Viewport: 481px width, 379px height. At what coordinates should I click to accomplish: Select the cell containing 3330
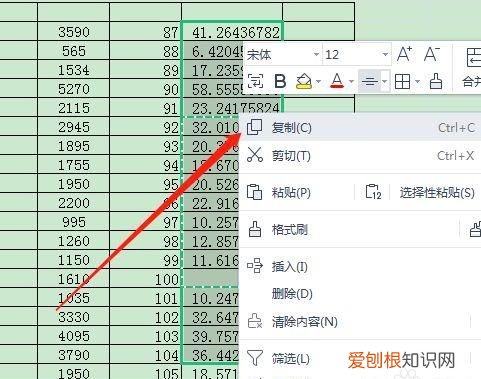click(74, 317)
